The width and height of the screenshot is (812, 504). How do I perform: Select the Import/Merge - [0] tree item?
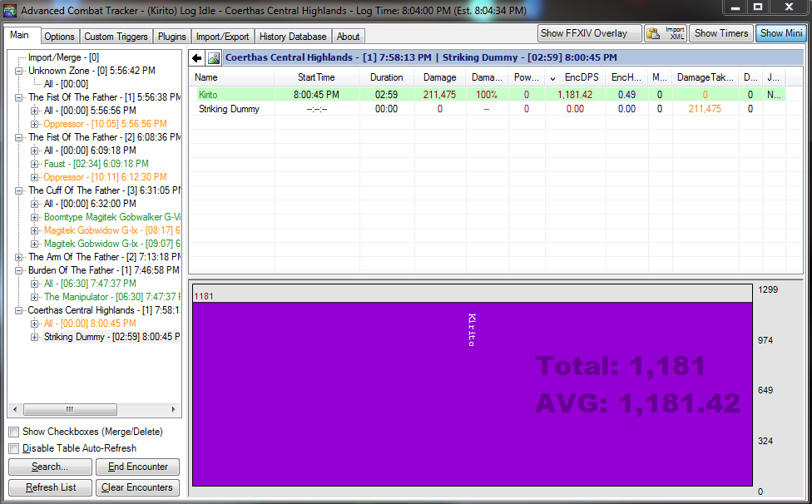[x=63, y=57]
